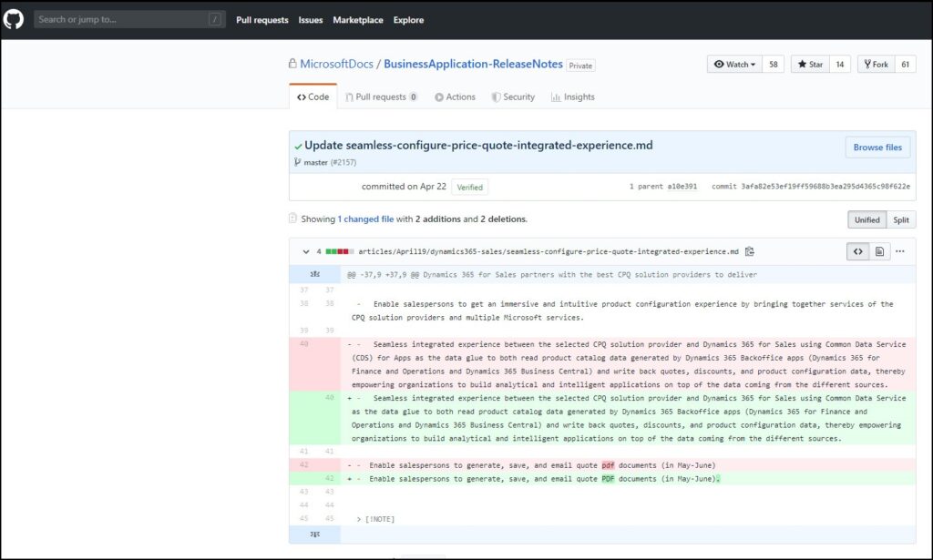Click the Verified badge on the commit
This screenshot has width=933, height=560.
[x=469, y=186]
